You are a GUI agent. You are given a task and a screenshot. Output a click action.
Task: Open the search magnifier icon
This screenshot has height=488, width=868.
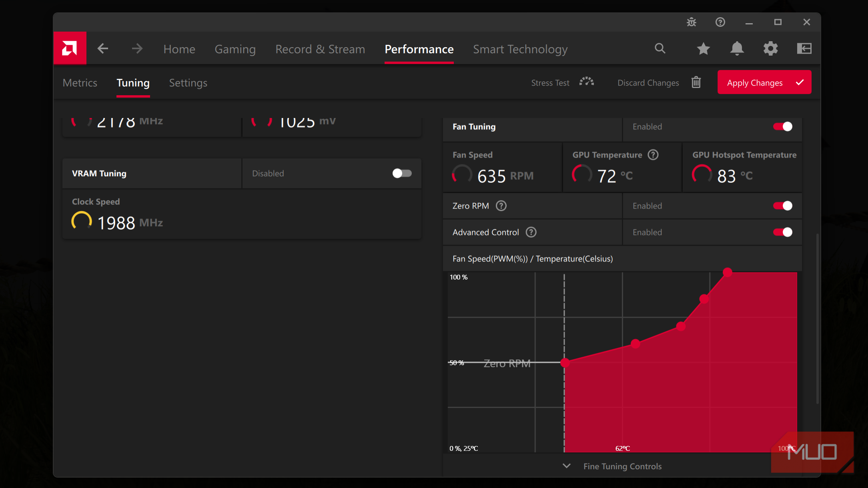(660, 49)
